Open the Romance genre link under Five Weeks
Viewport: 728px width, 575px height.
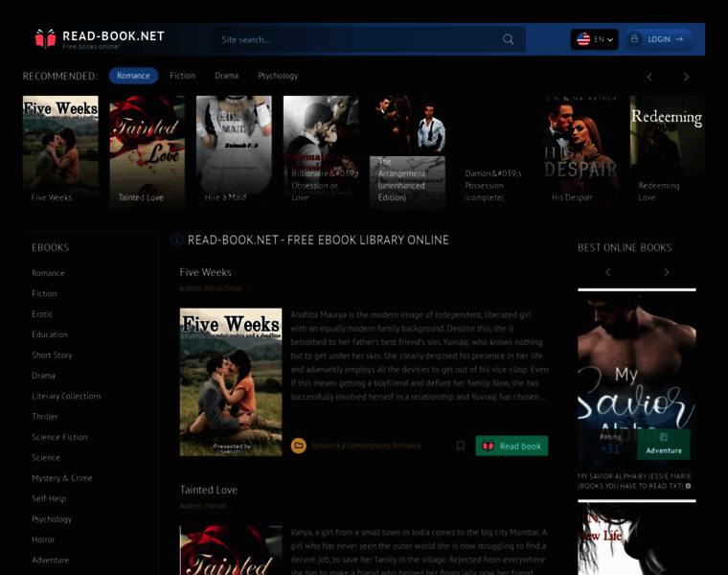point(326,446)
